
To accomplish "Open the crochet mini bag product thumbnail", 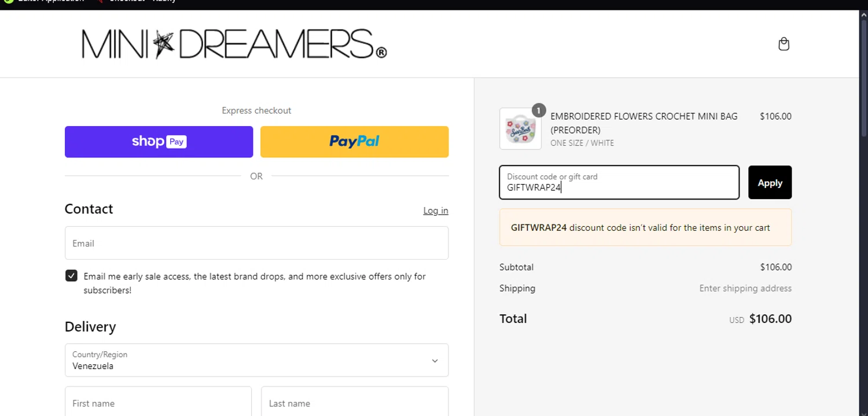I will coord(520,128).
